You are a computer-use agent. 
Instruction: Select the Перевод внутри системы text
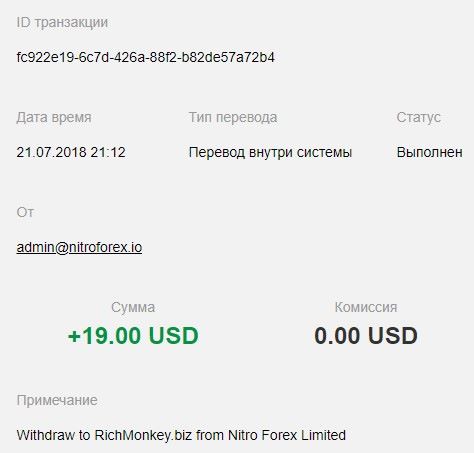(x=270, y=152)
